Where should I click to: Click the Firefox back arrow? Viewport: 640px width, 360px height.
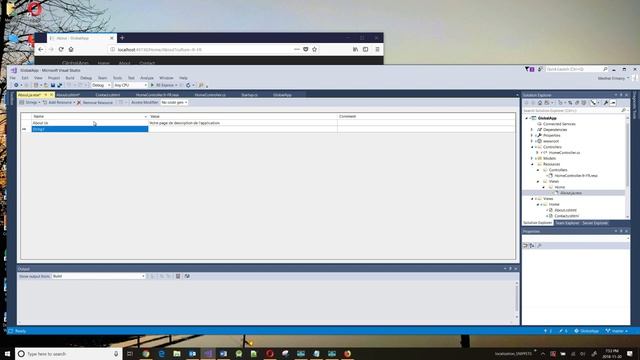[40, 49]
